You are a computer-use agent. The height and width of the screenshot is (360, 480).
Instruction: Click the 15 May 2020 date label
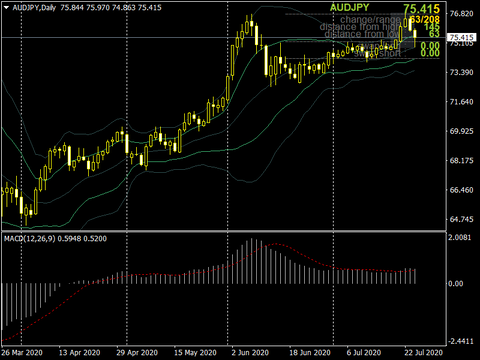(195, 353)
